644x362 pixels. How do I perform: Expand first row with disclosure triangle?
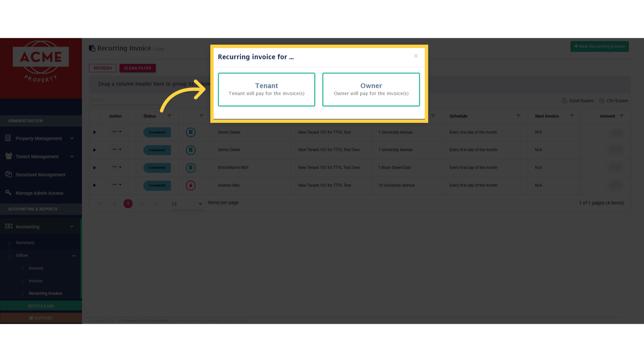tap(95, 132)
